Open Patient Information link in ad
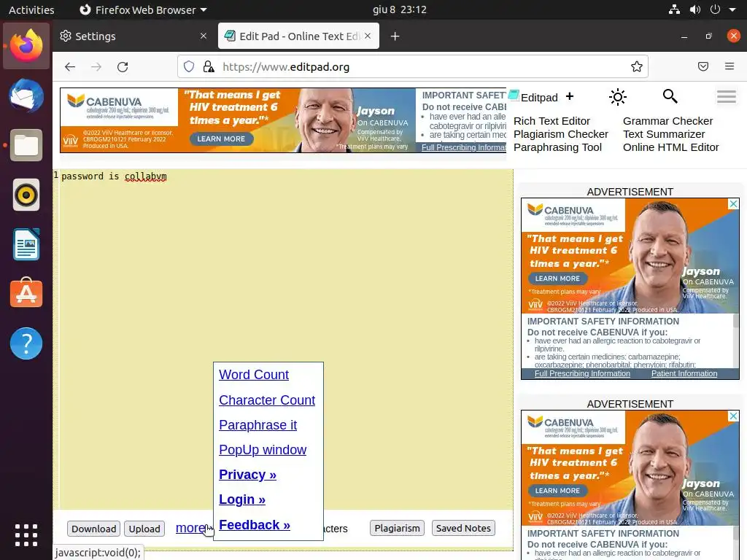Image resolution: width=747 pixels, height=560 pixels. (684, 374)
